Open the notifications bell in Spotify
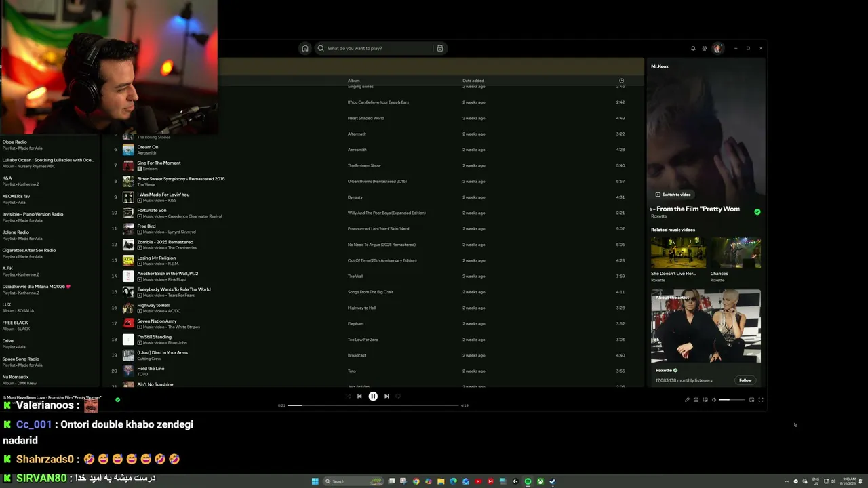868x488 pixels. click(x=693, y=48)
